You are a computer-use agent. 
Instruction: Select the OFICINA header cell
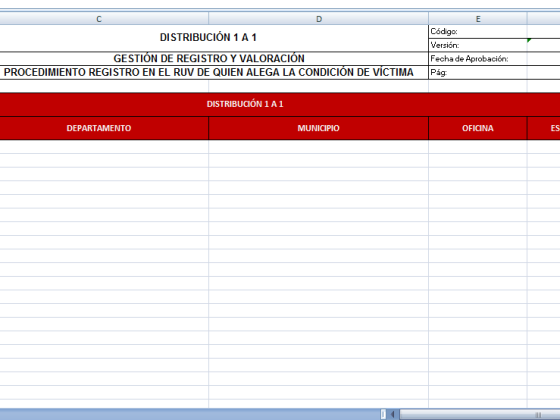478,128
